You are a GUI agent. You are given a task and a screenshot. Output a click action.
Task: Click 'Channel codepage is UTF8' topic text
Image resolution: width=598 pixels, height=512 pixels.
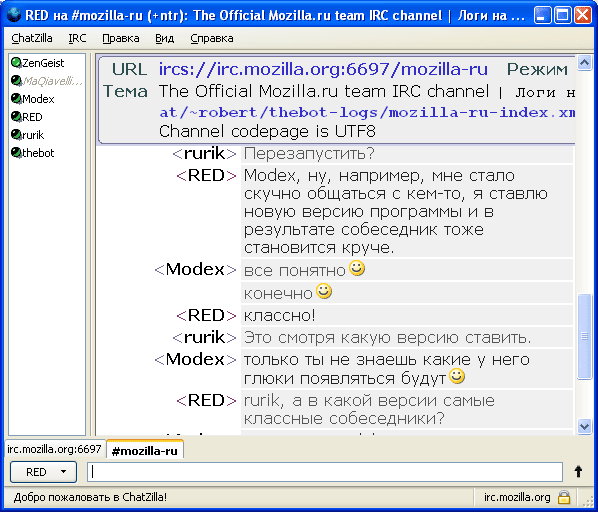click(267, 131)
